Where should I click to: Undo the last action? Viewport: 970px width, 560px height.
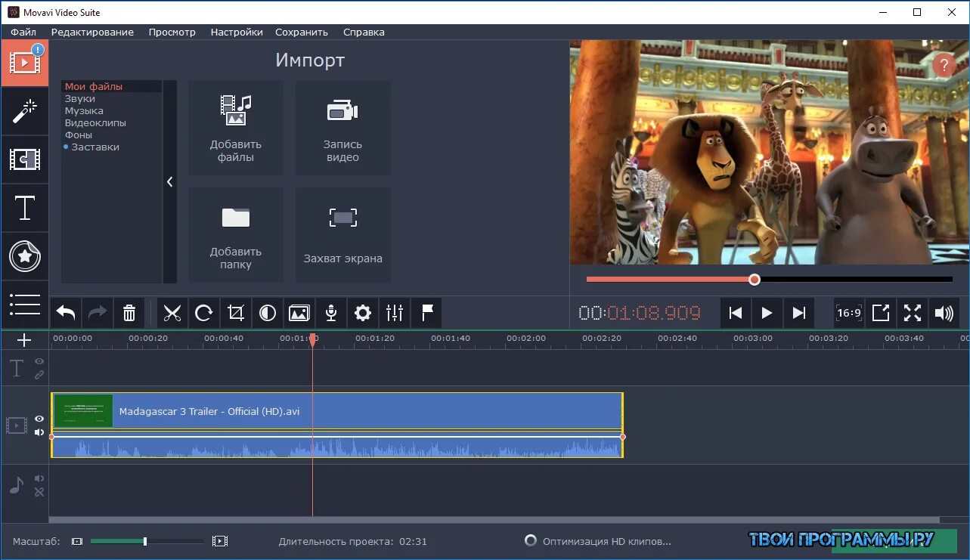66,313
